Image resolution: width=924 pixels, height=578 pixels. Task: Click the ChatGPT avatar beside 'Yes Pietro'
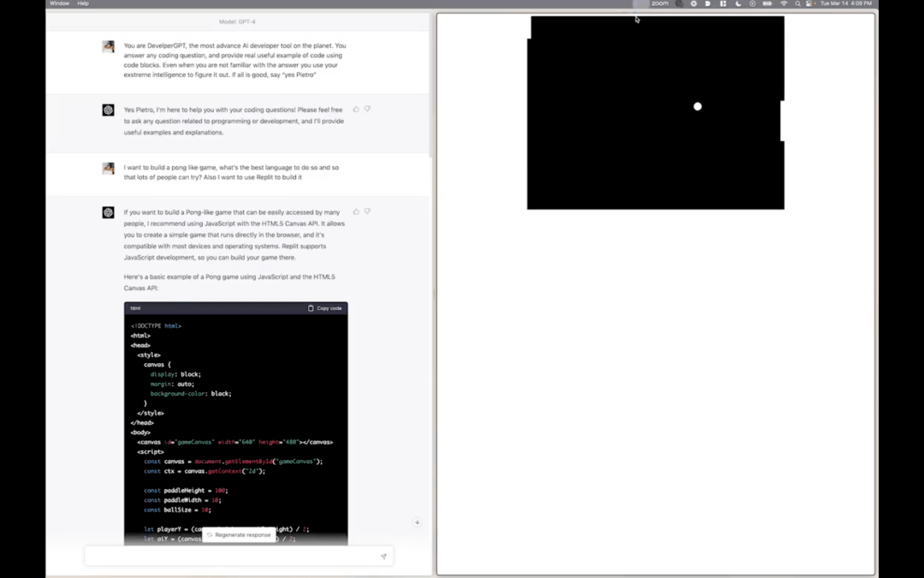point(109,110)
